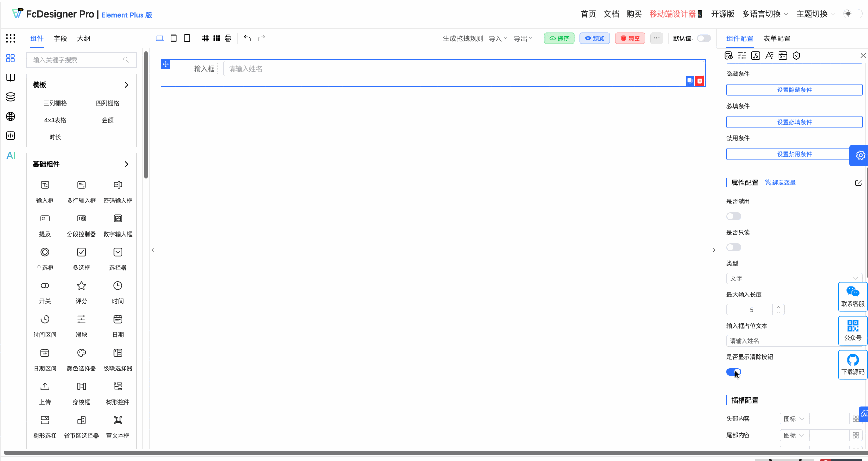Duplicate the selected input field component

[x=690, y=81]
